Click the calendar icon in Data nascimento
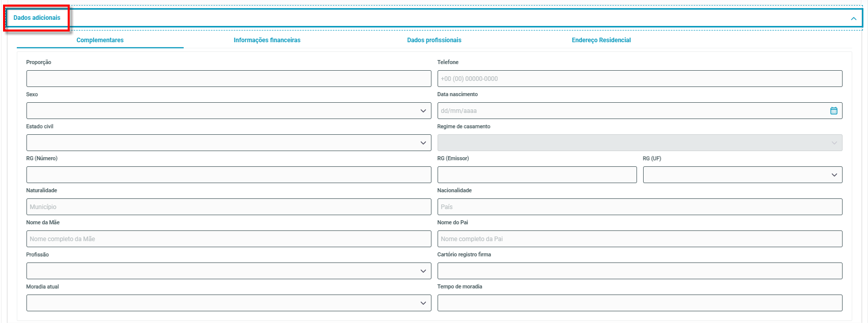 pos(833,111)
